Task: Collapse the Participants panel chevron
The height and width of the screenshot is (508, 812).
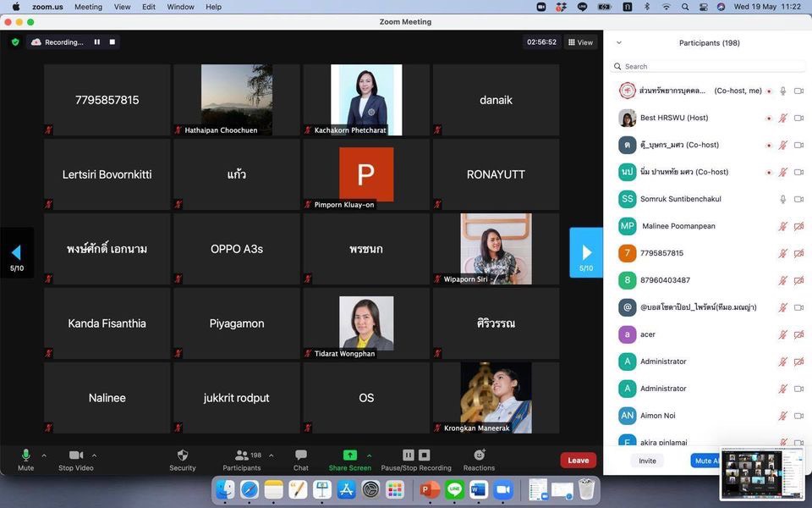Action: (618, 42)
